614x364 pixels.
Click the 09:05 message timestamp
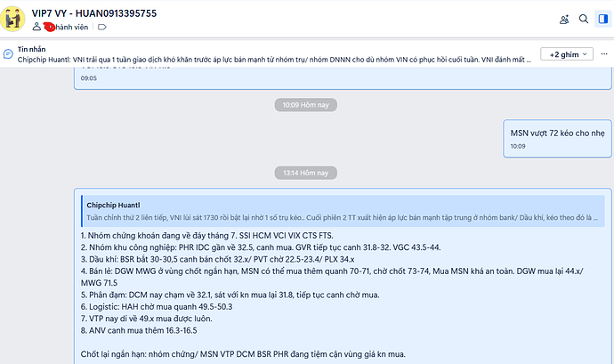[x=88, y=78]
